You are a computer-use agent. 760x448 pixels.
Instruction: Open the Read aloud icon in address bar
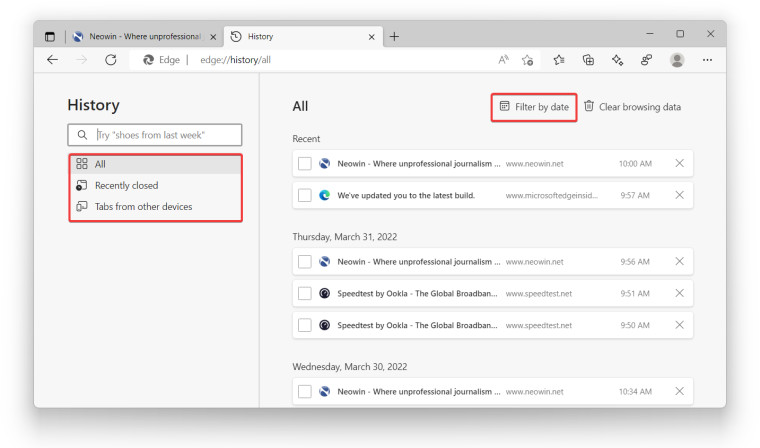pyautogui.click(x=504, y=60)
